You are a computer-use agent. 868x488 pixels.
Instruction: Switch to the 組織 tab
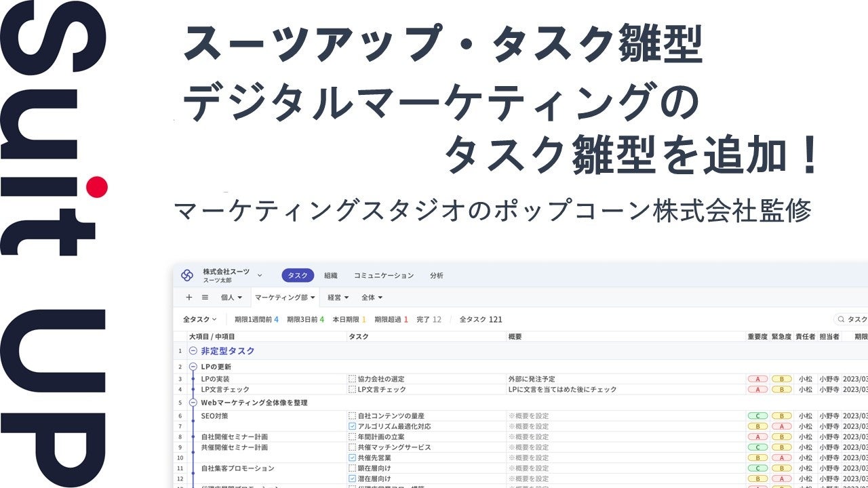(x=330, y=275)
